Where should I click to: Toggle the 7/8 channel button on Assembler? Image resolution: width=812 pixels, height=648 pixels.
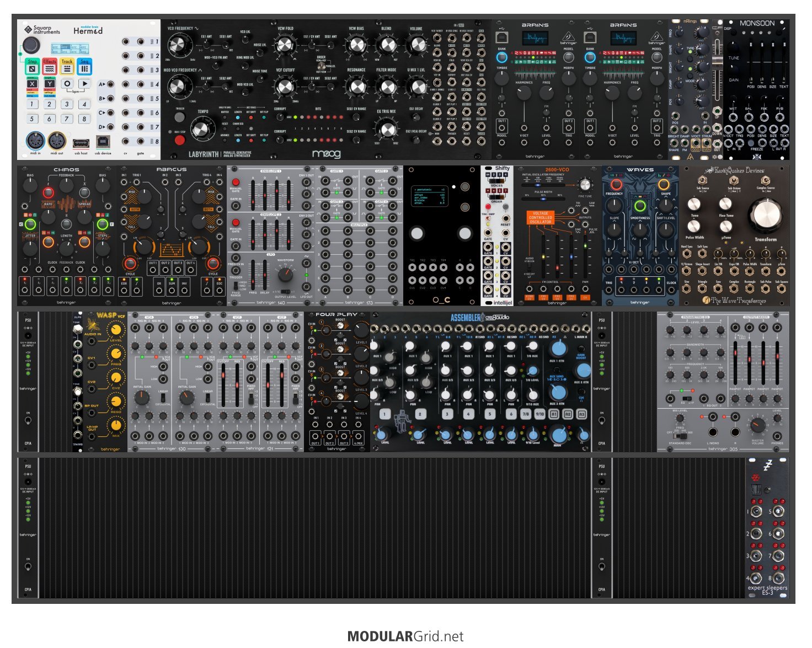coord(526,414)
